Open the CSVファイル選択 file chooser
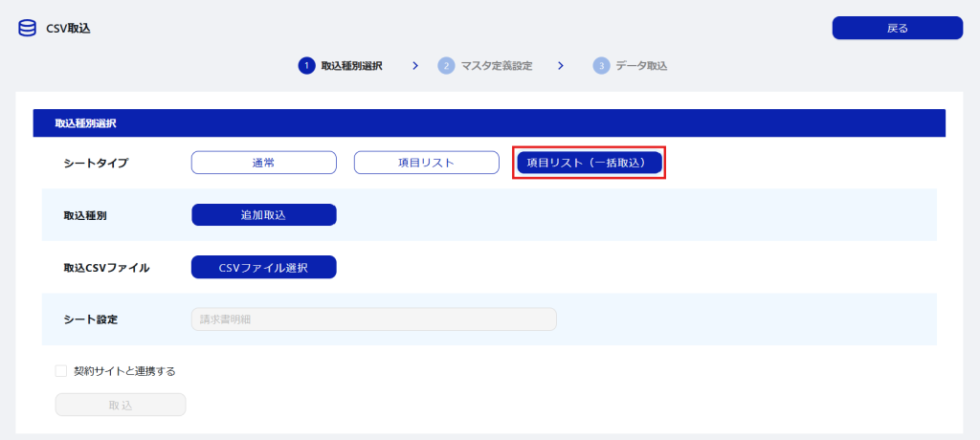Image resolution: width=980 pixels, height=440 pixels. click(x=263, y=267)
